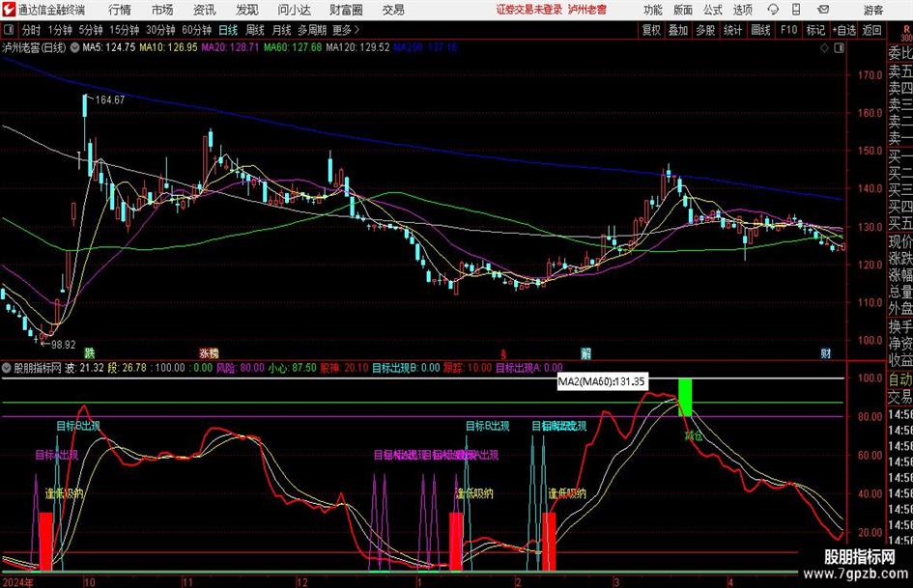This screenshot has width=913, height=588.
Task: Click 证券交易未登录 login link
Action: [x=529, y=10]
